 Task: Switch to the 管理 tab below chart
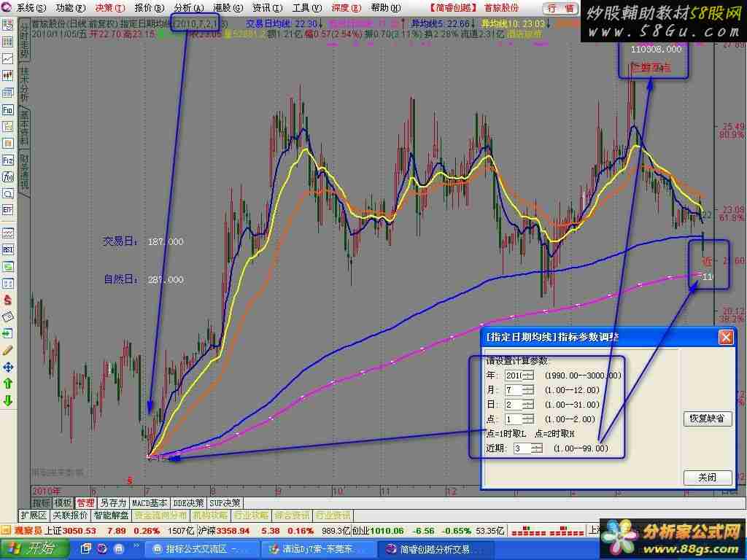coord(85,503)
